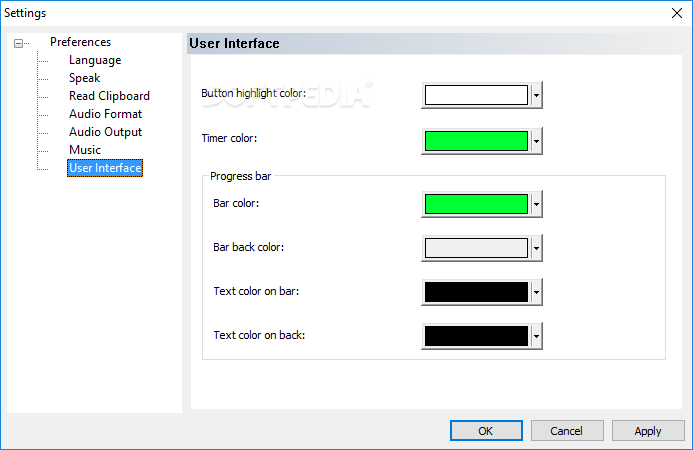The width and height of the screenshot is (693, 450).
Task: Click the black Text color on bar swatch
Action: 476,292
